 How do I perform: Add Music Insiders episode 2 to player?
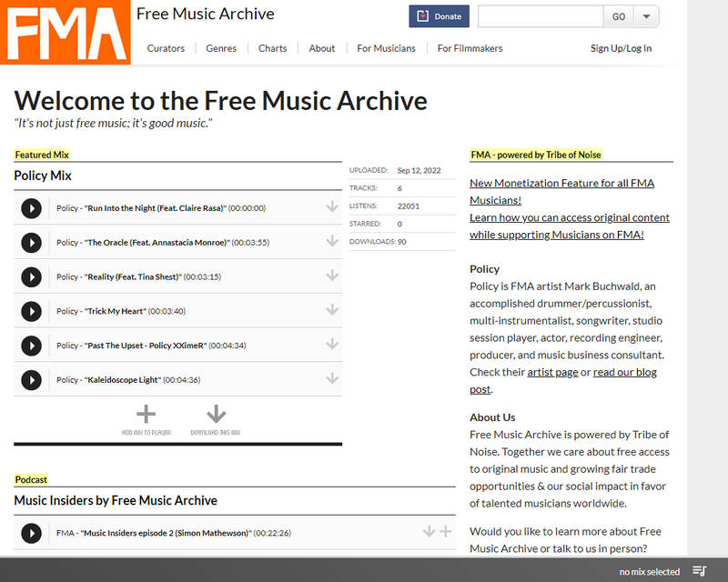coord(446,531)
